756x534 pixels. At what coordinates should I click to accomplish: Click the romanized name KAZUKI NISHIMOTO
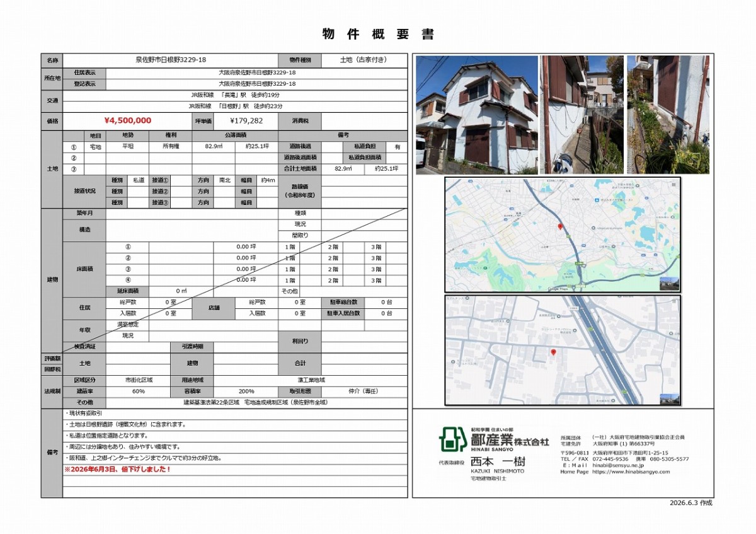[497, 471]
